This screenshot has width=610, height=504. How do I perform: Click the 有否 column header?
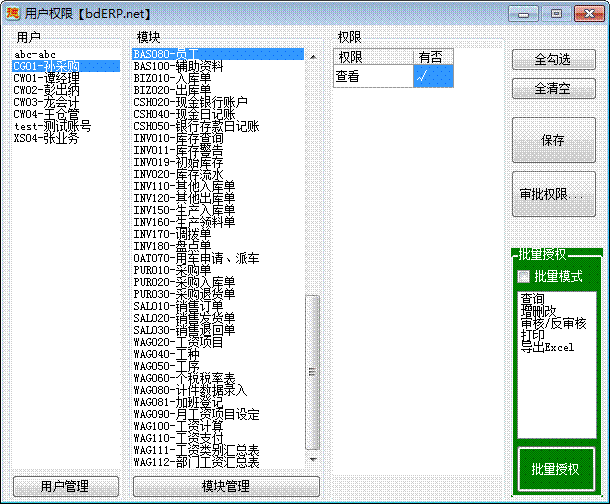[432, 57]
